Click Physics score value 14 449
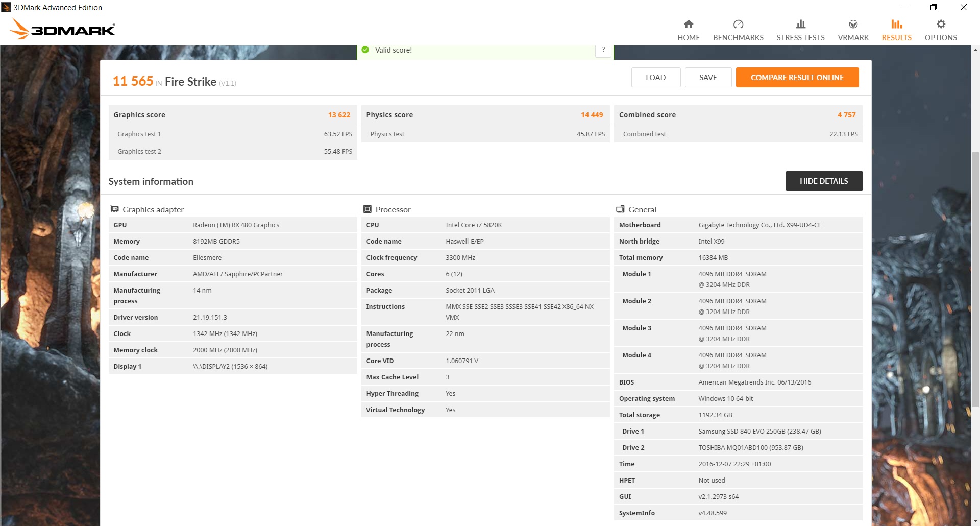This screenshot has height=526, width=980. click(x=592, y=115)
